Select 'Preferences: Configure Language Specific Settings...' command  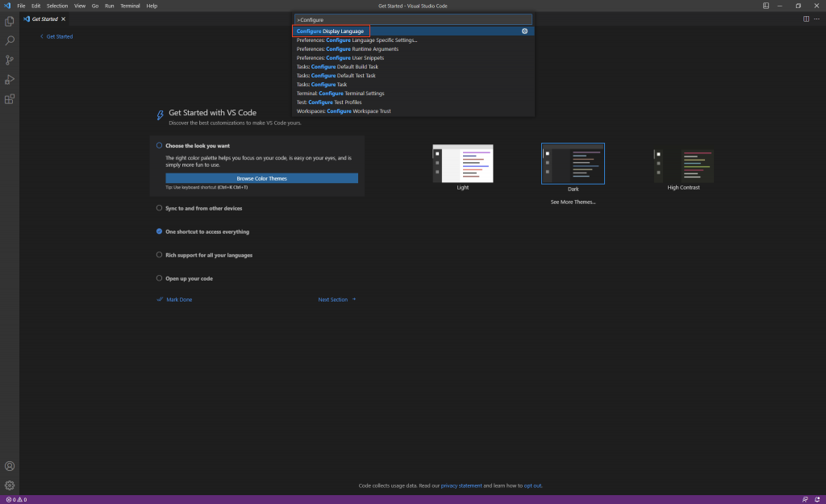click(x=413, y=40)
